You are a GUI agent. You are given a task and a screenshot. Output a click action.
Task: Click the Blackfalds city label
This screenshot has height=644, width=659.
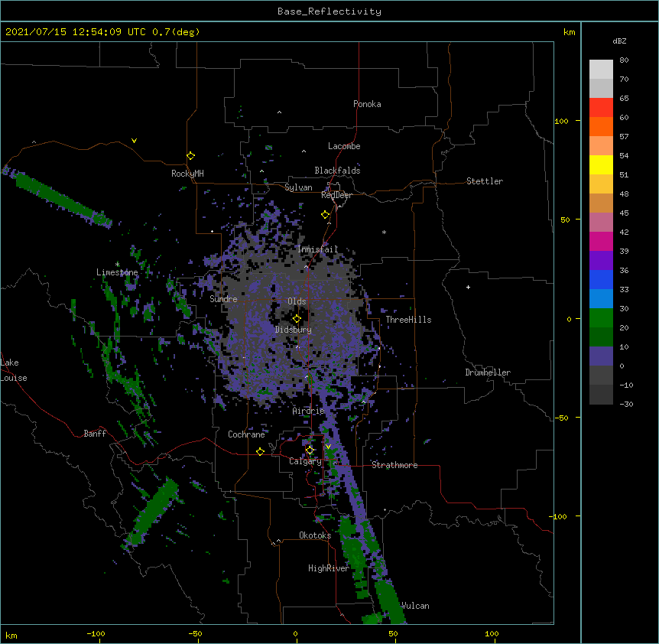coord(337,171)
